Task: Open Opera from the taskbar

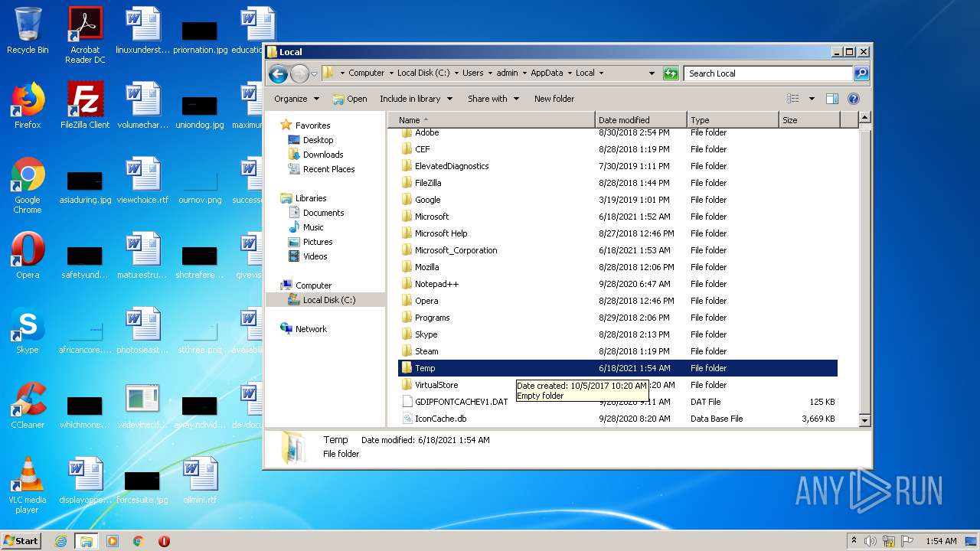Action: coord(164,541)
